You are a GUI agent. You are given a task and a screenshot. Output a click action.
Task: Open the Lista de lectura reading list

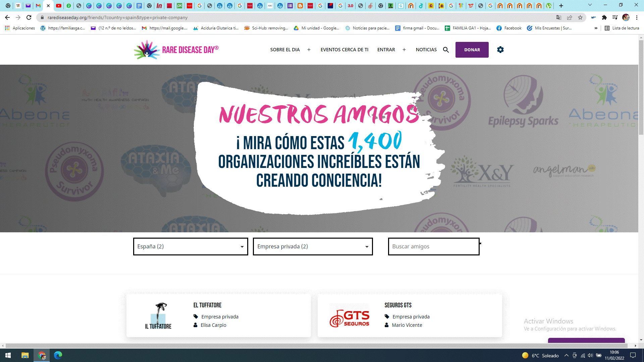click(x=622, y=28)
